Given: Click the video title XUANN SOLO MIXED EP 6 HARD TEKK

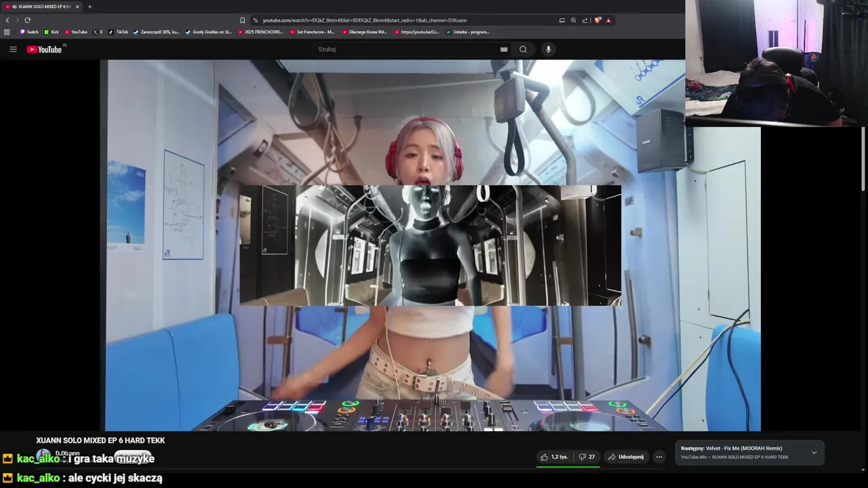Looking at the screenshot, I should [100, 441].
